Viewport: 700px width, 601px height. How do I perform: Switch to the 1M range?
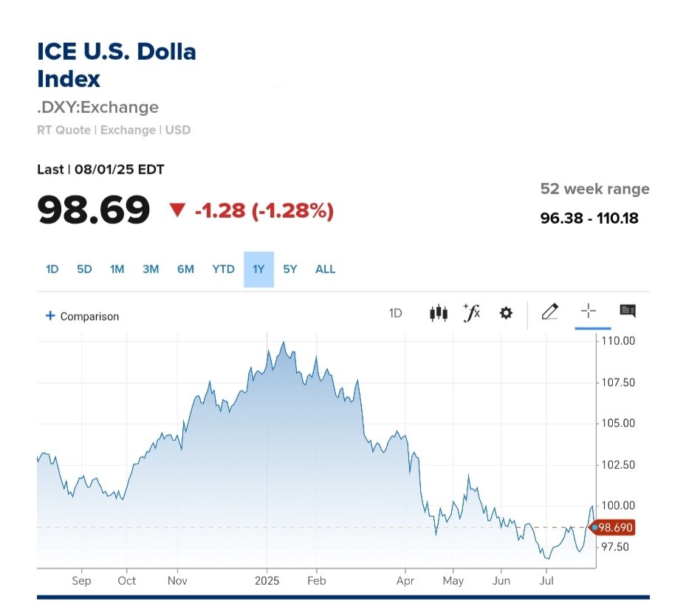[117, 269]
